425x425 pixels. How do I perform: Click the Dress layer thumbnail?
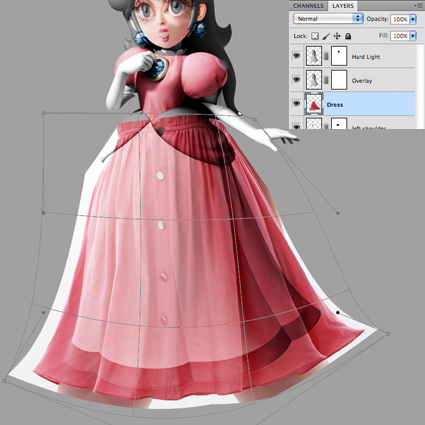pyautogui.click(x=314, y=104)
